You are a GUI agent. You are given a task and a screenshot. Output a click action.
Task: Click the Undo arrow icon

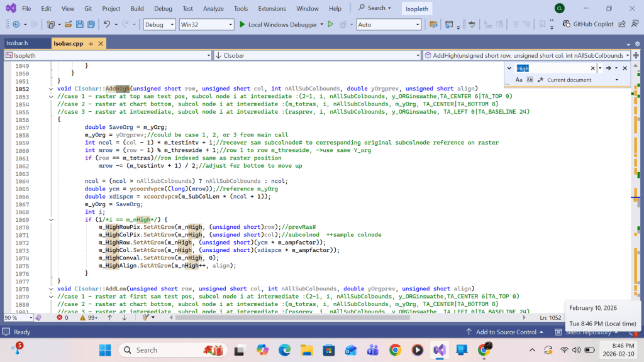pyautogui.click(x=107, y=25)
